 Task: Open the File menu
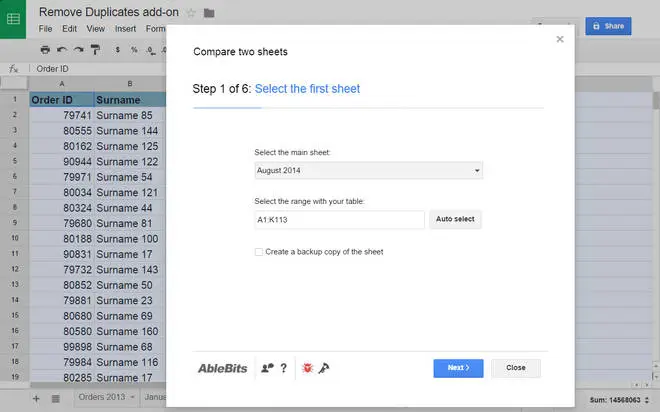tap(45, 29)
